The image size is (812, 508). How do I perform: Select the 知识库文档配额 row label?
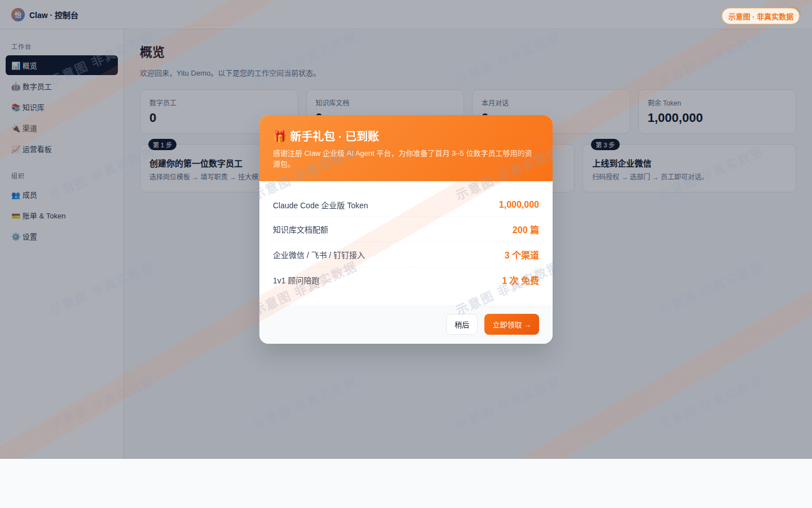coord(301,230)
